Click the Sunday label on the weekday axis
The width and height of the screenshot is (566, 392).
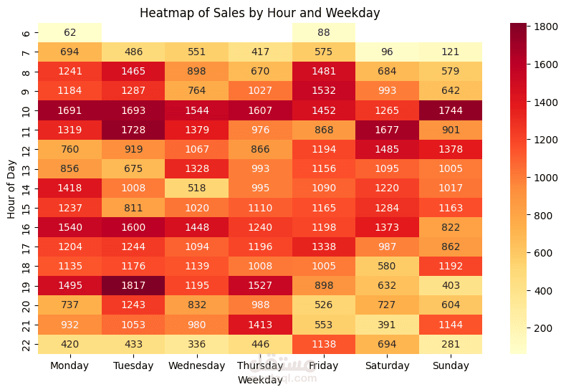click(451, 365)
